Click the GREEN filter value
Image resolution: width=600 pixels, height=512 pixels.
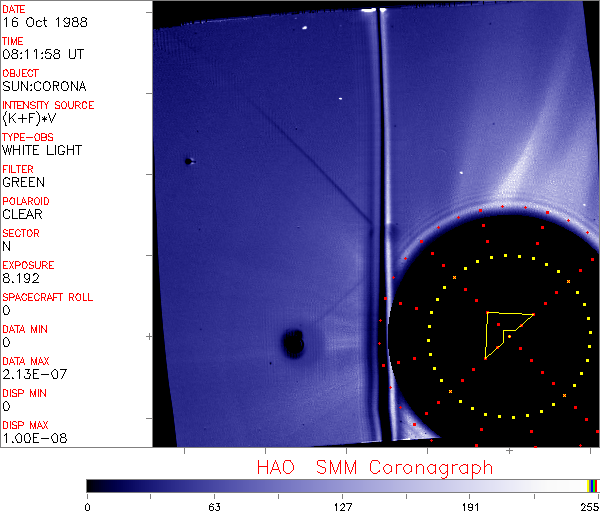coord(24,182)
